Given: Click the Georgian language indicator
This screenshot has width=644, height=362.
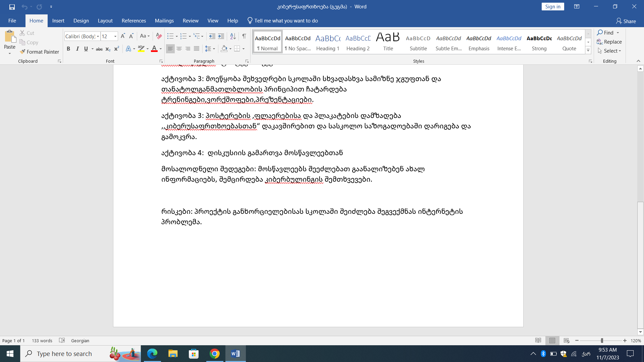Looking at the screenshot, I should tap(80, 341).
